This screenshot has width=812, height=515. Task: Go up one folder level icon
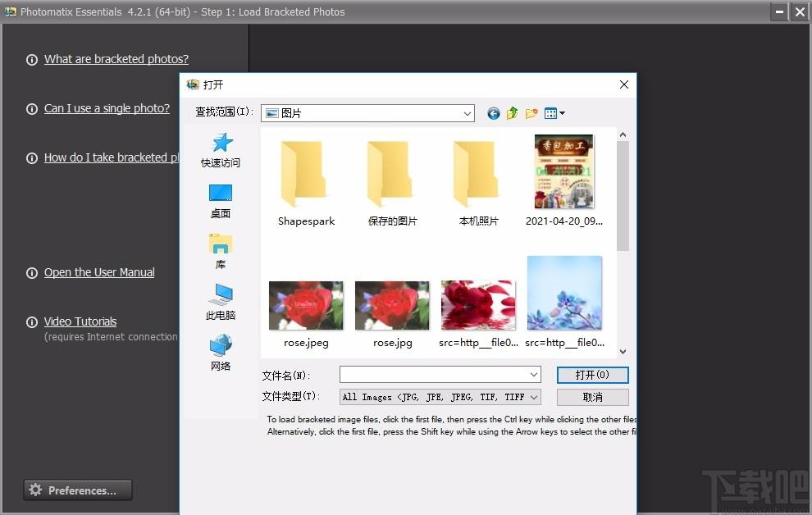pos(512,113)
